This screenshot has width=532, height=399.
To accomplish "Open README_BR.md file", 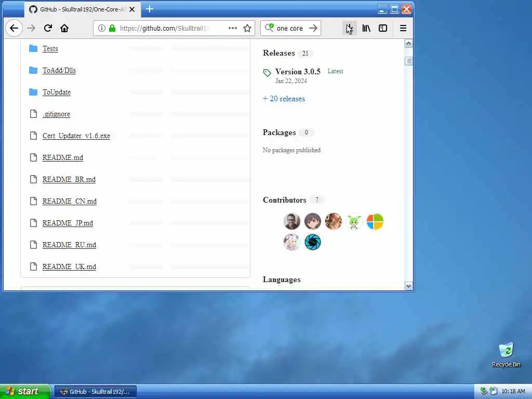I will tap(69, 179).
